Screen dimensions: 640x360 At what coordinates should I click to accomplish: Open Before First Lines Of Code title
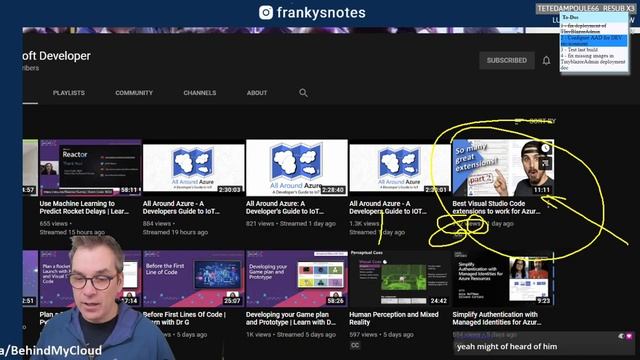click(x=184, y=318)
